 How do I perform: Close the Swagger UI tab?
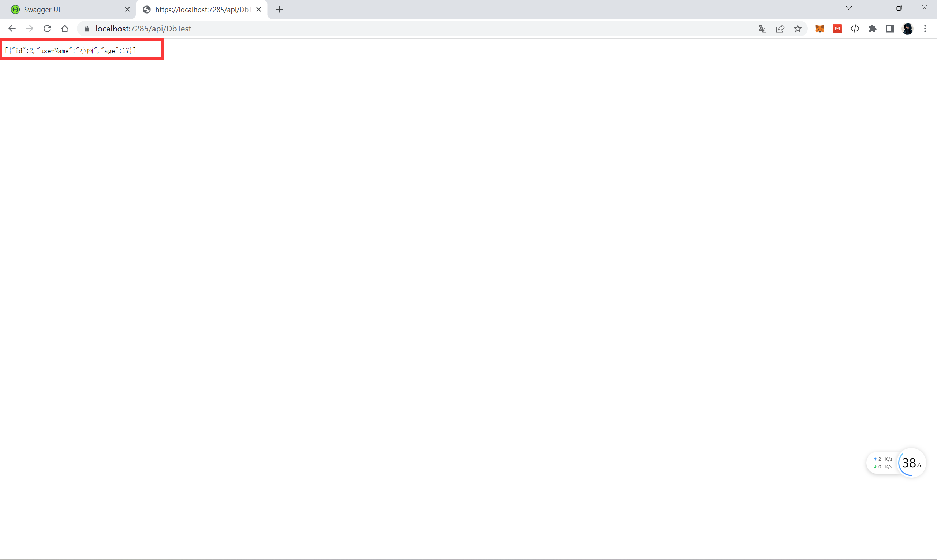click(127, 10)
